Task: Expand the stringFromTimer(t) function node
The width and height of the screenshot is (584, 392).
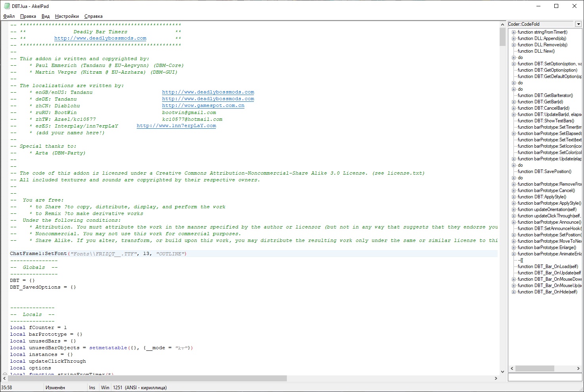Action: 513,32
